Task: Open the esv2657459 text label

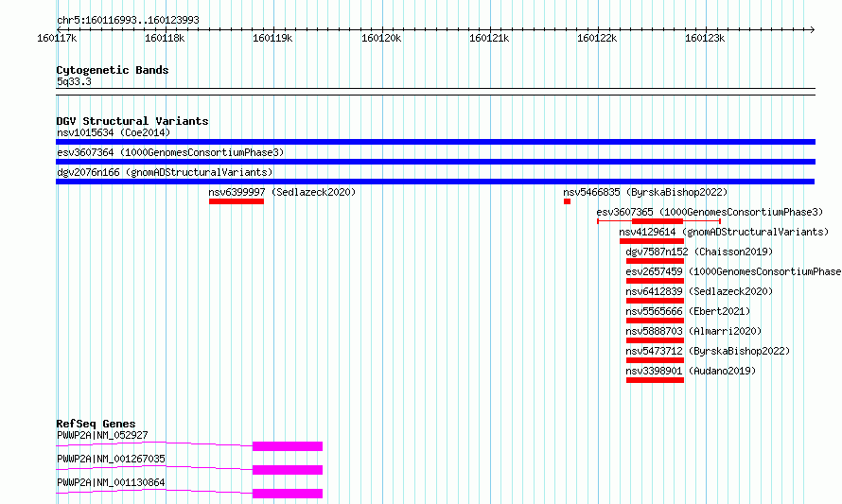Action: click(654, 271)
